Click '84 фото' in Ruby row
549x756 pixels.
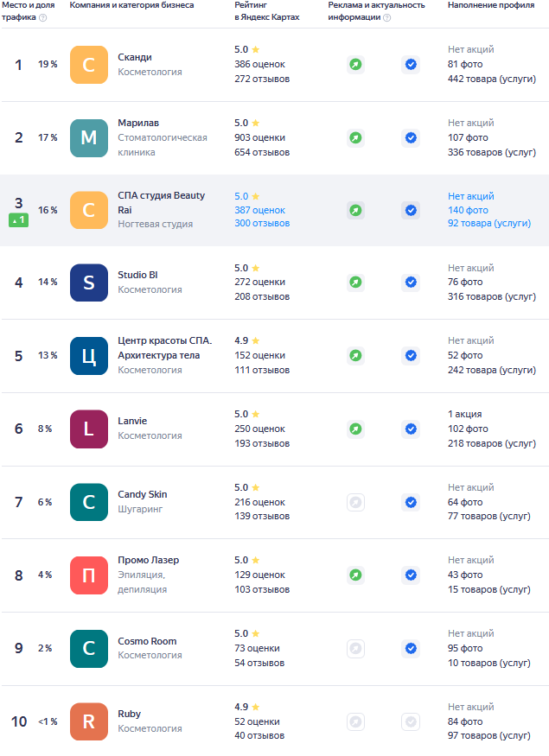tap(465, 721)
